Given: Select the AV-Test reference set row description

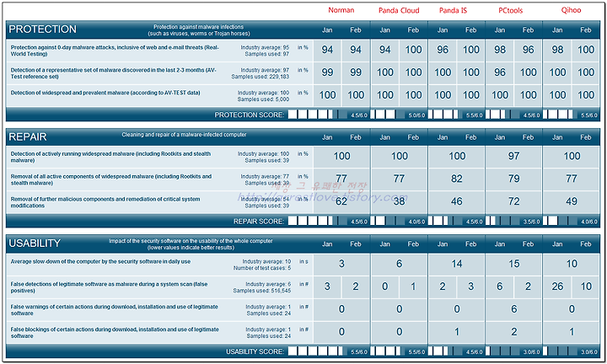Looking at the screenshot, I should 114,73.
